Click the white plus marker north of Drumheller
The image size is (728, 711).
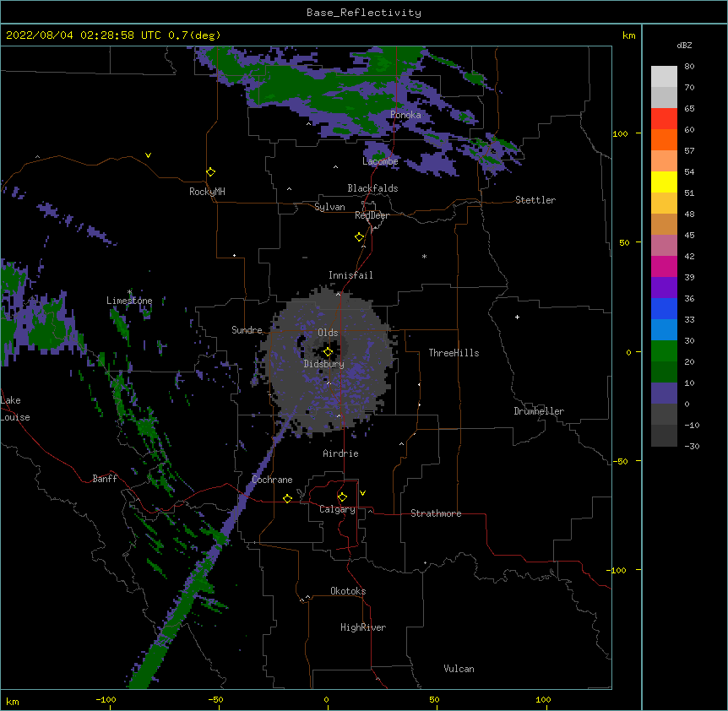click(x=517, y=317)
